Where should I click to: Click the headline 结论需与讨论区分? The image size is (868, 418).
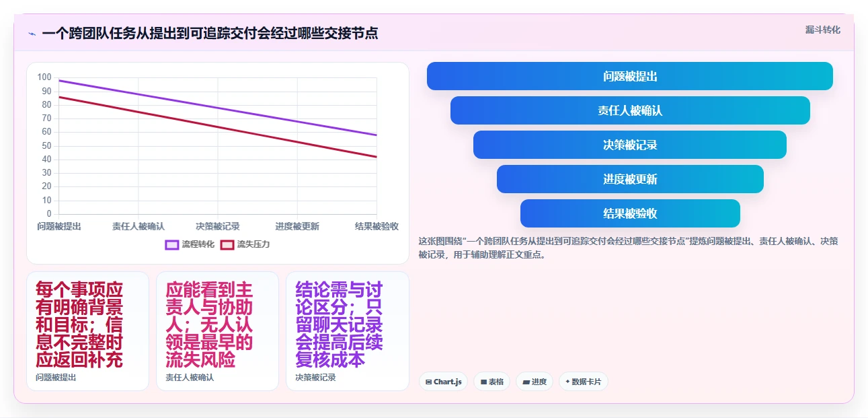pyautogui.click(x=339, y=324)
